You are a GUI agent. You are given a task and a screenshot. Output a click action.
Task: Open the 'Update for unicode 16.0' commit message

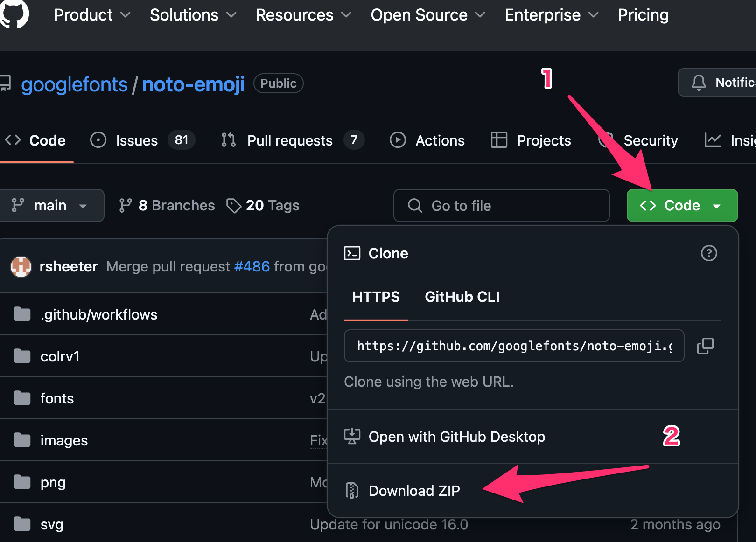389,524
